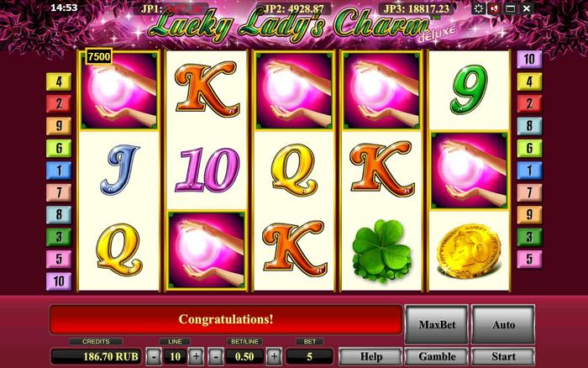Viewport: 588px width, 368px height.
Task: Increase the number of lines with plus
Action: (196, 356)
